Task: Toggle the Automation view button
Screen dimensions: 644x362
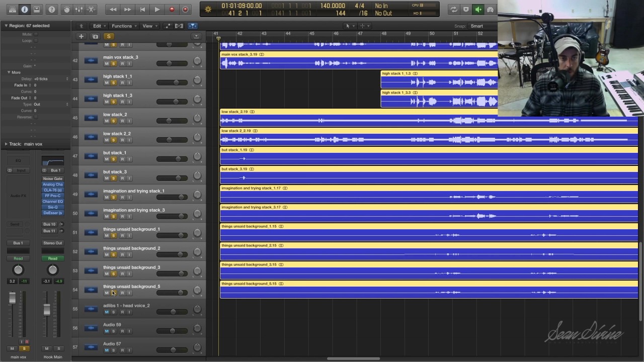Action: coord(168,26)
